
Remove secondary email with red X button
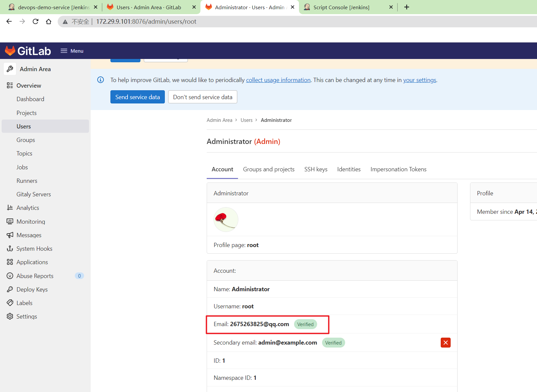point(446,343)
